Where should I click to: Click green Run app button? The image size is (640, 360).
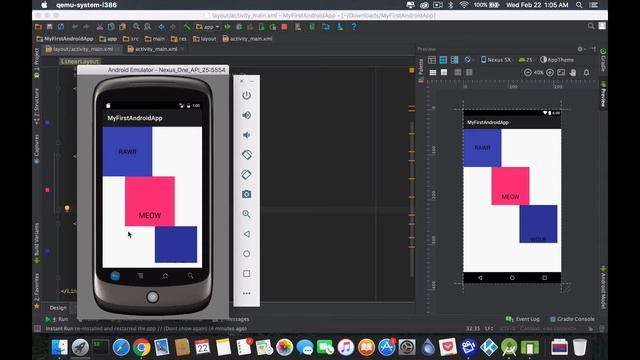pos(228,27)
